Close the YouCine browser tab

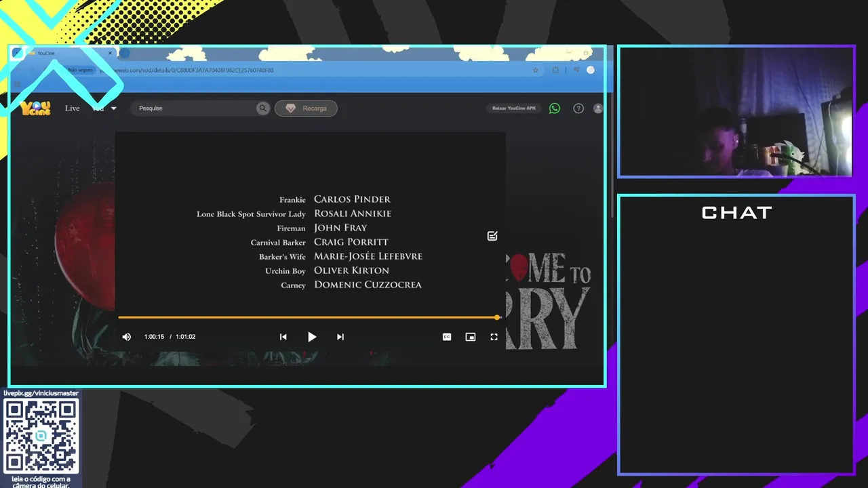110,53
